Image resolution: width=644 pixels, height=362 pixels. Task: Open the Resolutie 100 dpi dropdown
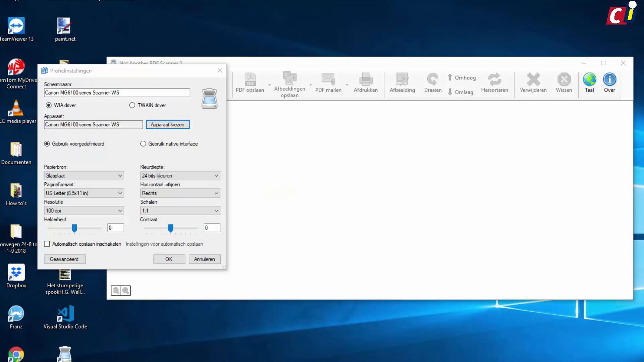(84, 210)
